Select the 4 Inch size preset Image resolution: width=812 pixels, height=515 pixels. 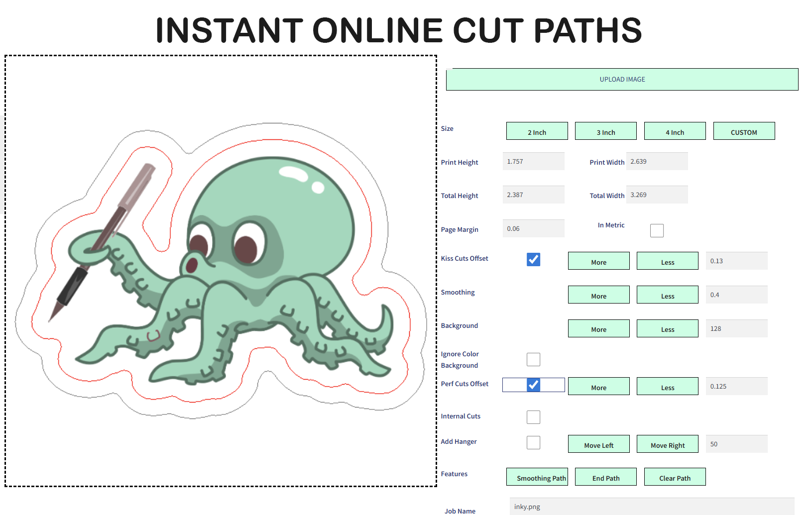(675, 131)
